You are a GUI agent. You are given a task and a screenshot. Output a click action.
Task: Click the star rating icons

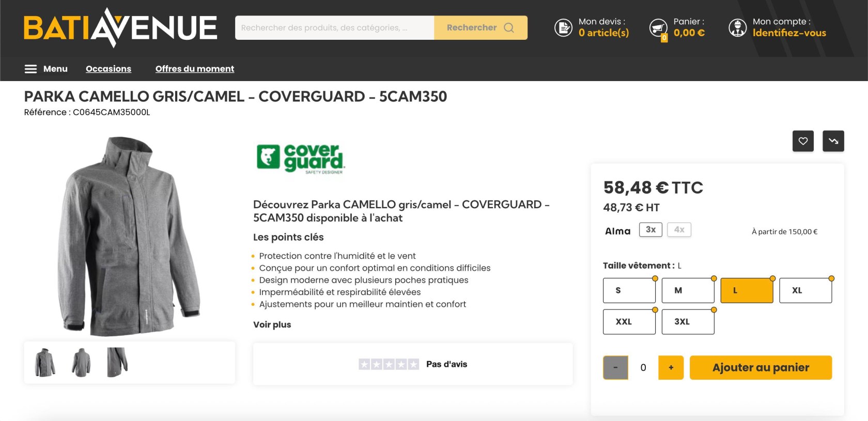(389, 364)
